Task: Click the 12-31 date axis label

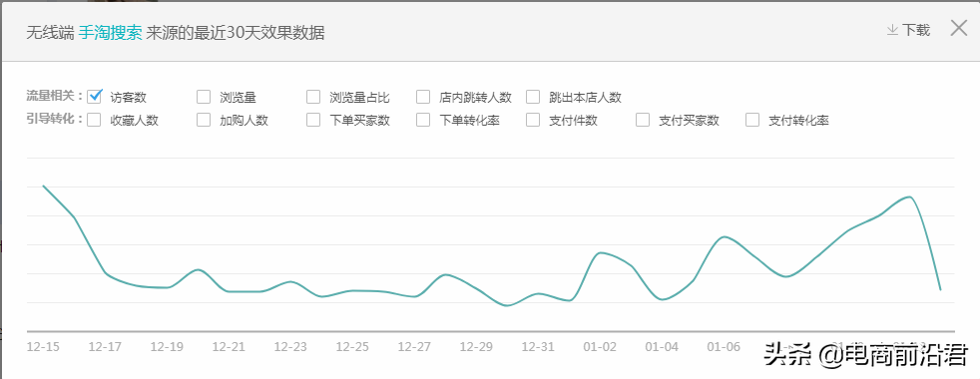Action: click(538, 347)
